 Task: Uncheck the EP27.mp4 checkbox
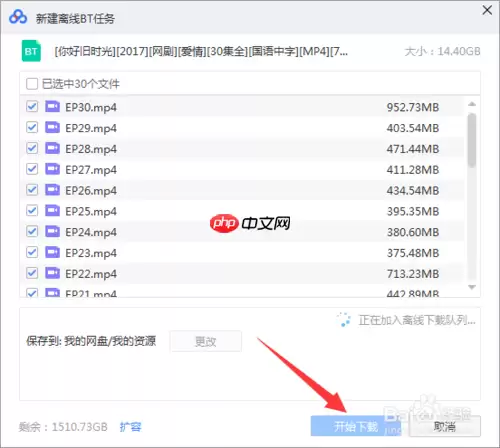point(32,169)
